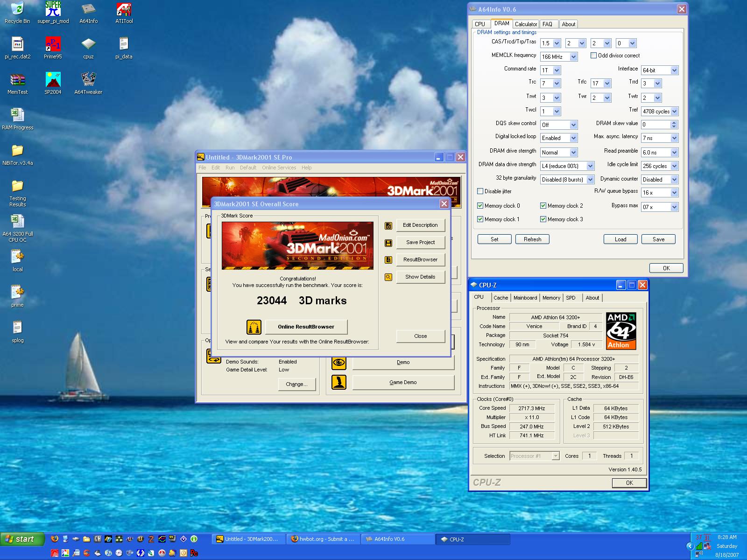Click the Set button in A64Info

click(x=494, y=239)
